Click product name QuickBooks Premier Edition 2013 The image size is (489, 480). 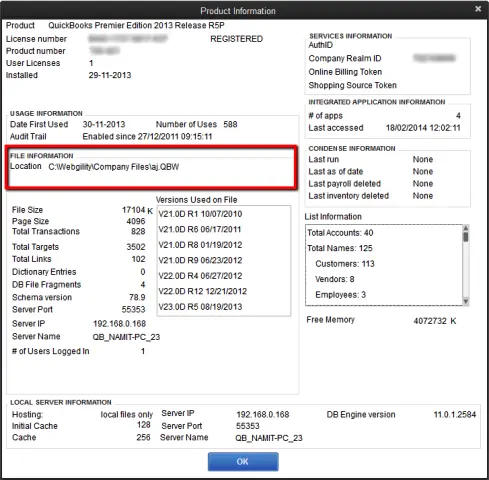[x=136, y=26]
